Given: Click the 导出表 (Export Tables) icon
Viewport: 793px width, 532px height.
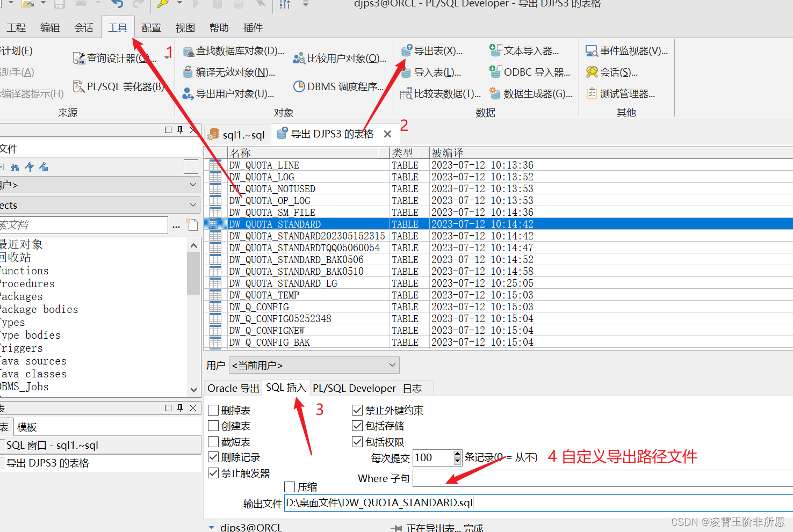Looking at the screenshot, I should [x=407, y=51].
